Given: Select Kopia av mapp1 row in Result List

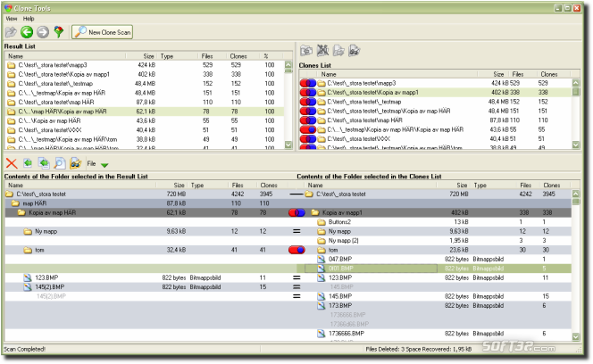Looking at the screenshot, I should click(x=145, y=74).
